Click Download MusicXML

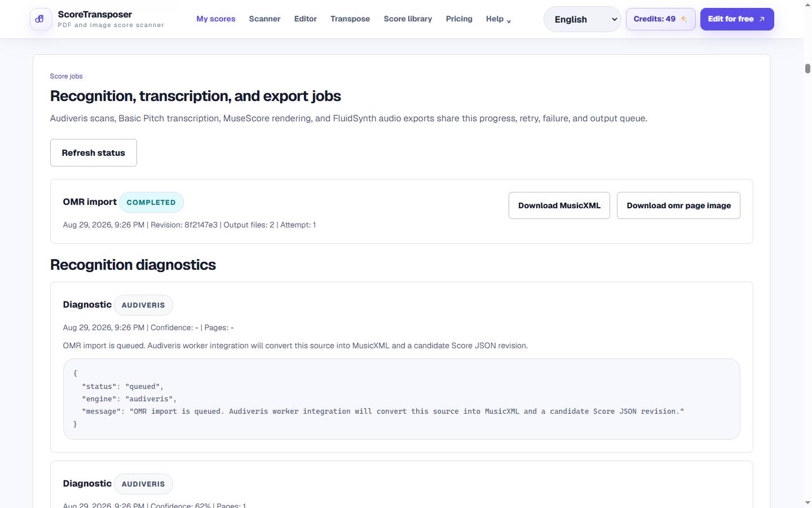pyautogui.click(x=559, y=205)
